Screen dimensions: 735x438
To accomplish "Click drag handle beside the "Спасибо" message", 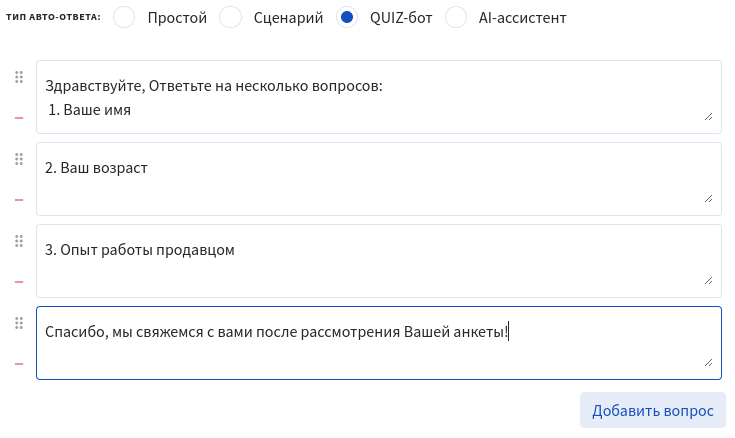I will [19, 323].
